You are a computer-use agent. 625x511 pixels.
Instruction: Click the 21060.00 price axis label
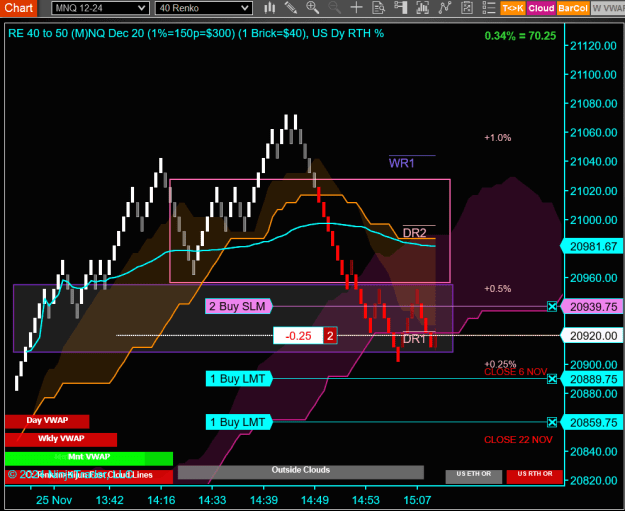pos(594,133)
